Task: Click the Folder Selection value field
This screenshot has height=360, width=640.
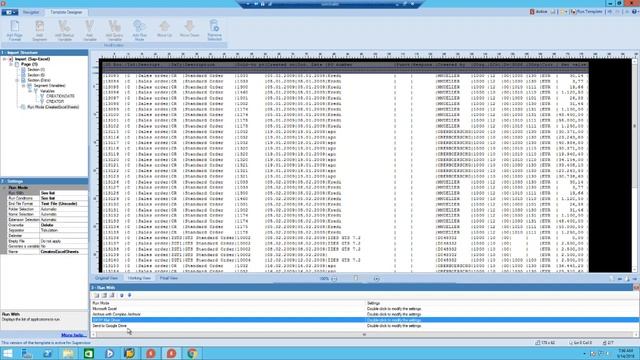Action: tap(64, 209)
